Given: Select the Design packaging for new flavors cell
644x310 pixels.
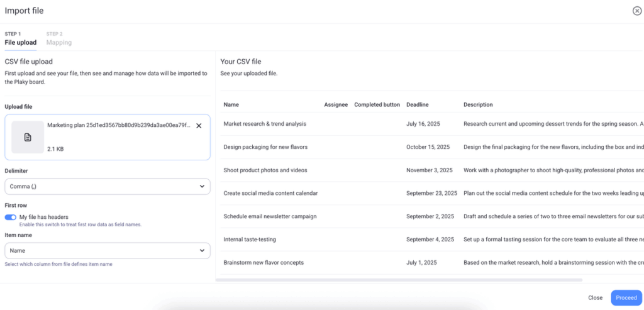Looking at the screenshot, I should point(266,147).
